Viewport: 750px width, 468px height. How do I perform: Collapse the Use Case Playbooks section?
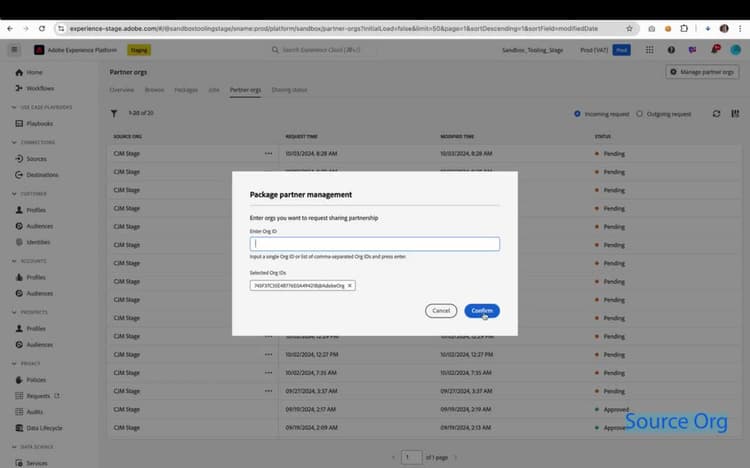click(x=13, y=107)
